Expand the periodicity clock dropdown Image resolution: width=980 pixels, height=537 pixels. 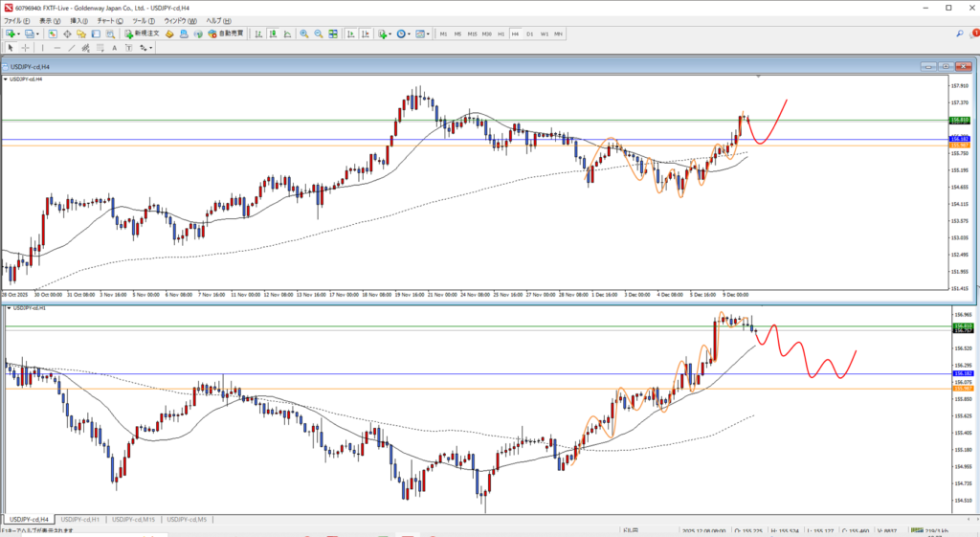point(409,34)
